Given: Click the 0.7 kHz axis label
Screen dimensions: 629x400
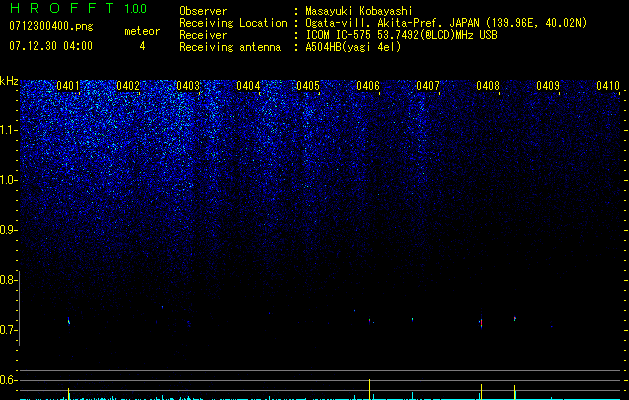Looking at the screenshot, I should 8,330.
